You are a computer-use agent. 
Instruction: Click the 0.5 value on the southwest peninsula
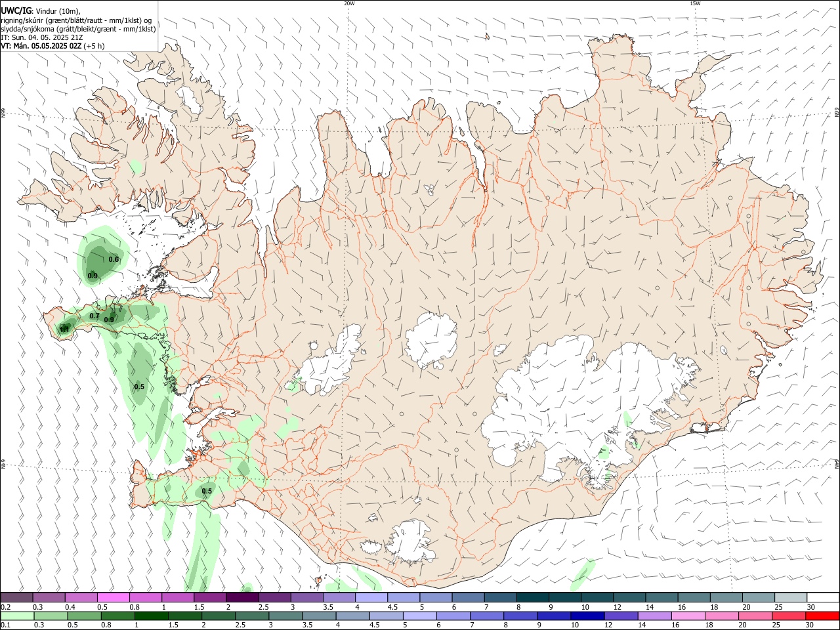point(207,491)
